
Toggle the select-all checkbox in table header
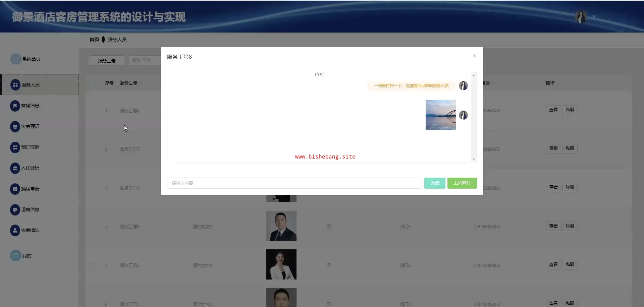[92, 83]
